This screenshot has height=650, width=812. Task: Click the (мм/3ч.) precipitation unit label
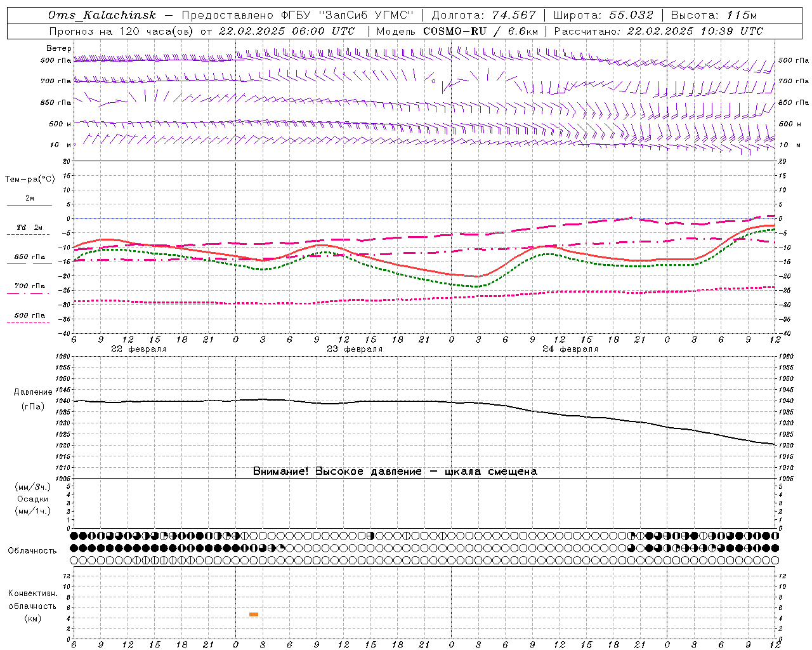[x=32, y=487]
